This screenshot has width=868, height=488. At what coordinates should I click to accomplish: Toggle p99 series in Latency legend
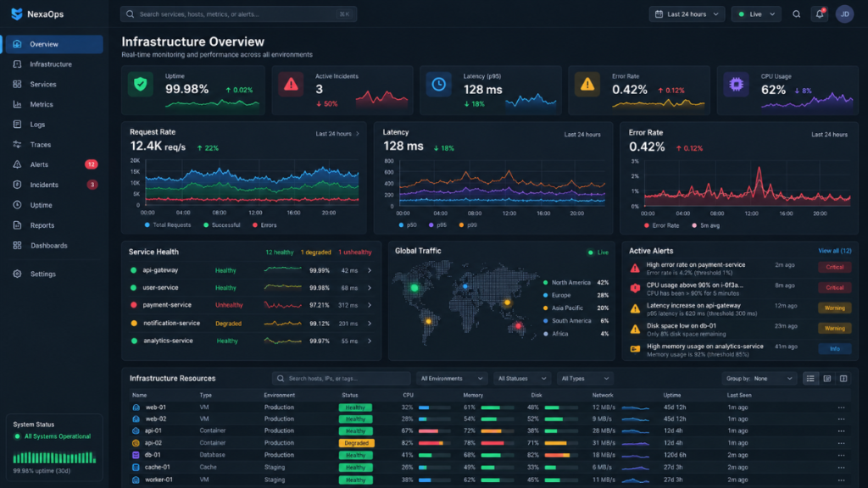point(468,225)
